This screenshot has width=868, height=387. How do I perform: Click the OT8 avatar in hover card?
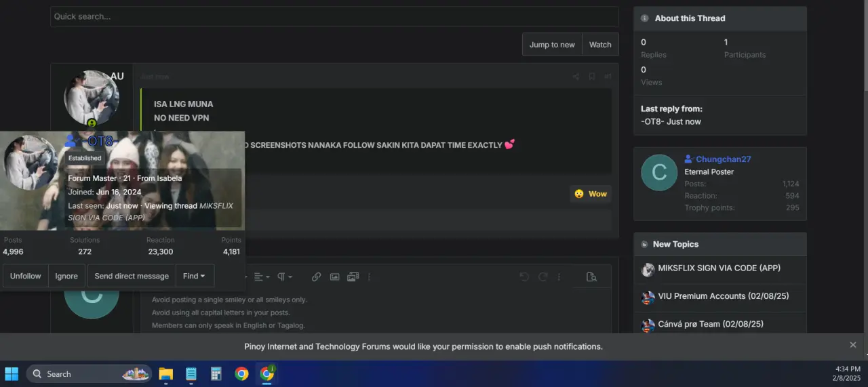click(x=31, y=163)
